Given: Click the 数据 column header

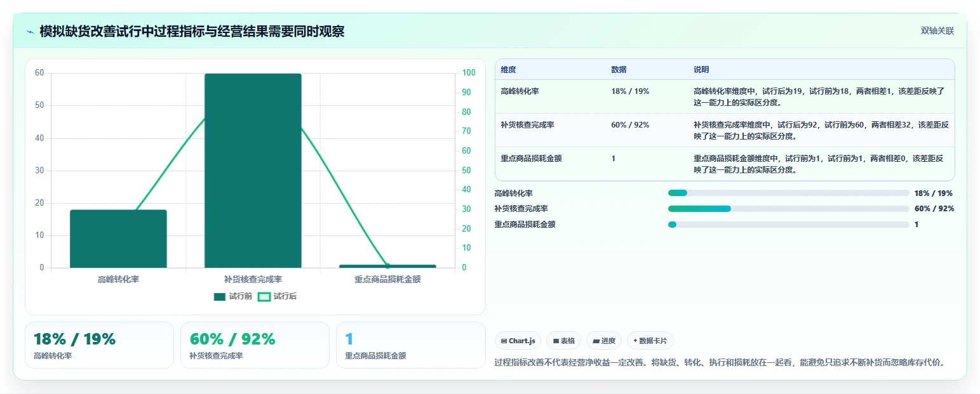Looking at the screenshot, I should tap(619, 70).
